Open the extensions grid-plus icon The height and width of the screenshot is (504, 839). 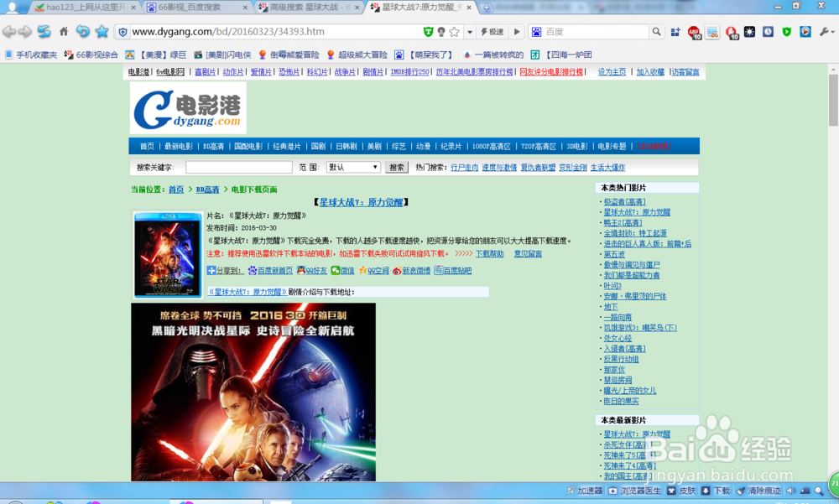(675, 32)
